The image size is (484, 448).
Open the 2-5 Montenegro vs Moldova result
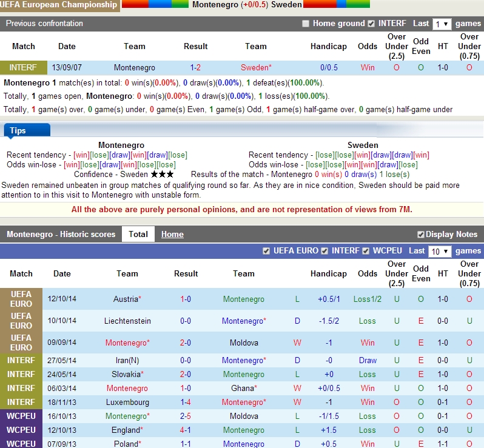[x=186, y=416]
